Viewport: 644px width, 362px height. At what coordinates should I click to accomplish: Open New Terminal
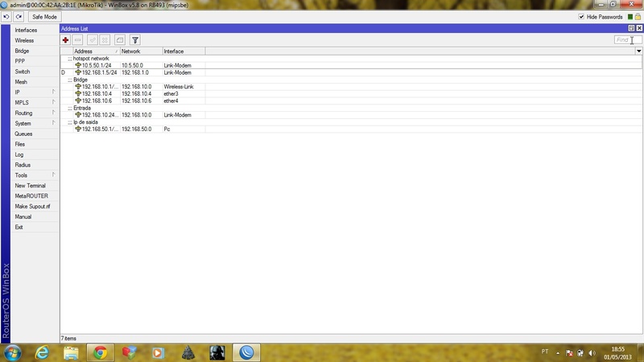[30, 186]
